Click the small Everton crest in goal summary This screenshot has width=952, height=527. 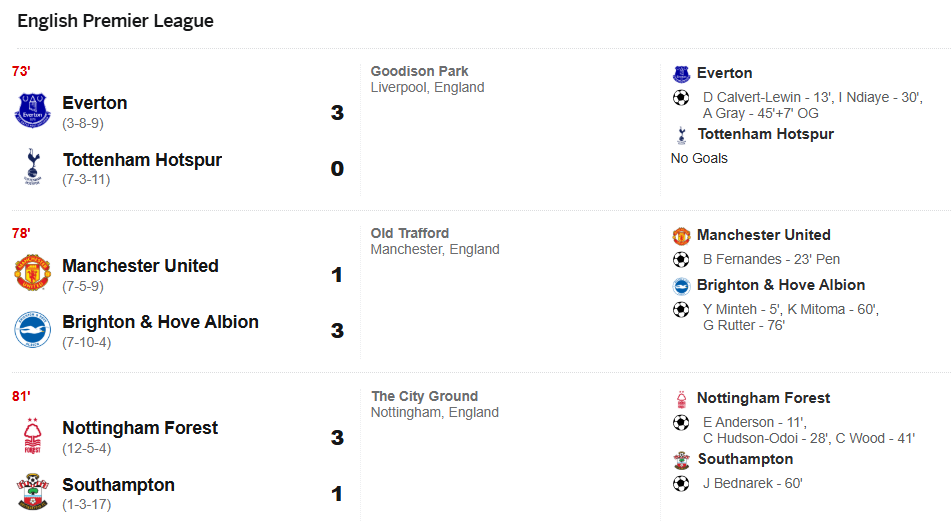point(681,74)
